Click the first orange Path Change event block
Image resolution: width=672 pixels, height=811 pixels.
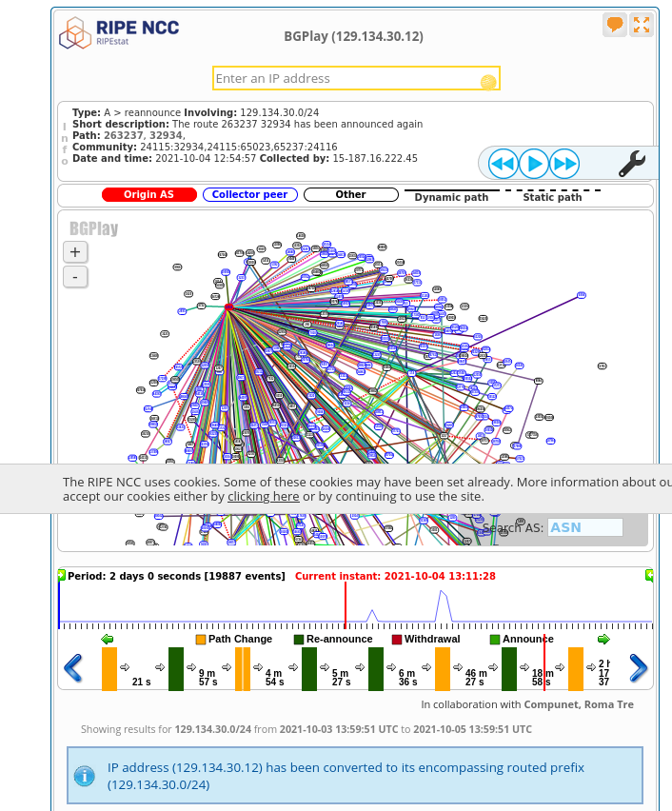pos(109,669)
